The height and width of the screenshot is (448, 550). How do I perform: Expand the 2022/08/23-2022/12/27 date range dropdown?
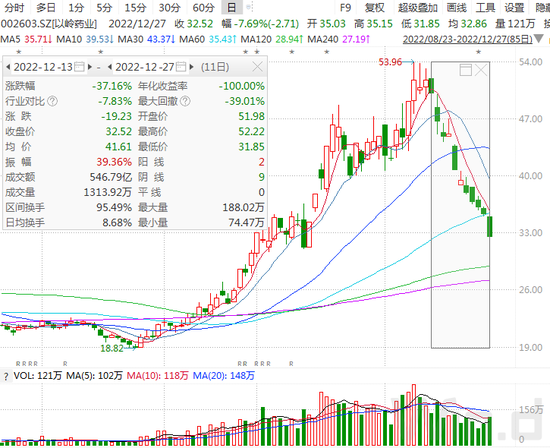pos(539,39)
